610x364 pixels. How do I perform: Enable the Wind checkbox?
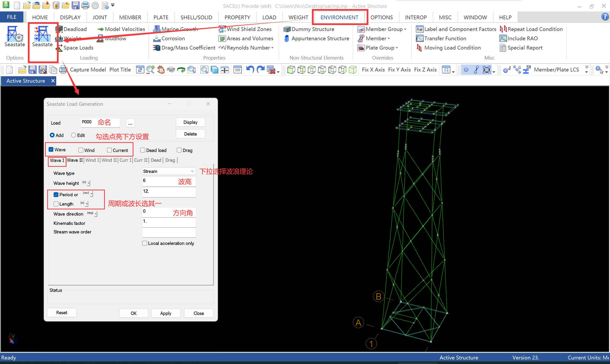coord(81,150)
